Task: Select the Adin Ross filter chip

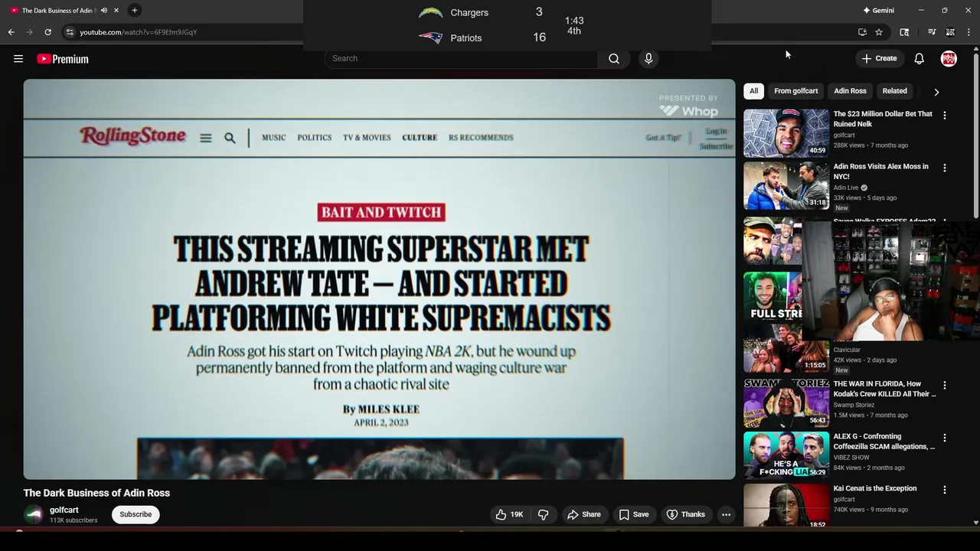Action: [850, 91]
